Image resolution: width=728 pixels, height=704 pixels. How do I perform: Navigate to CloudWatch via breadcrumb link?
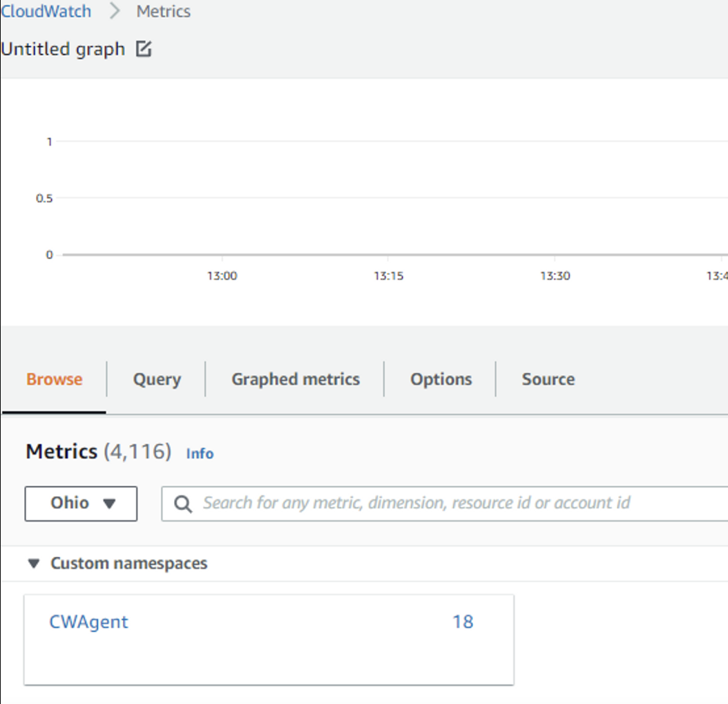click(x=46, y=12)
